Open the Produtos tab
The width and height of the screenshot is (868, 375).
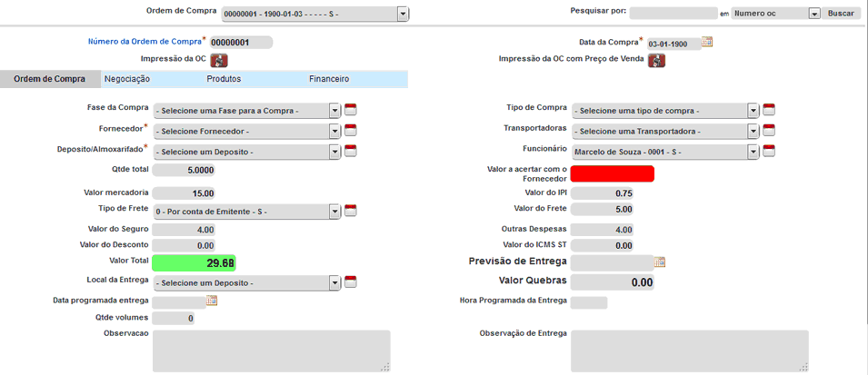[224, 79]
